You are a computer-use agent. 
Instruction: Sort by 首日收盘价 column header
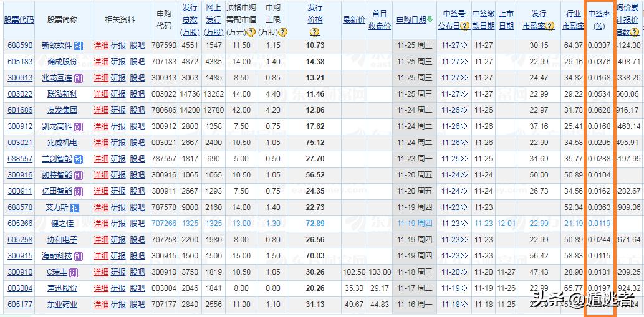[379, 20]
